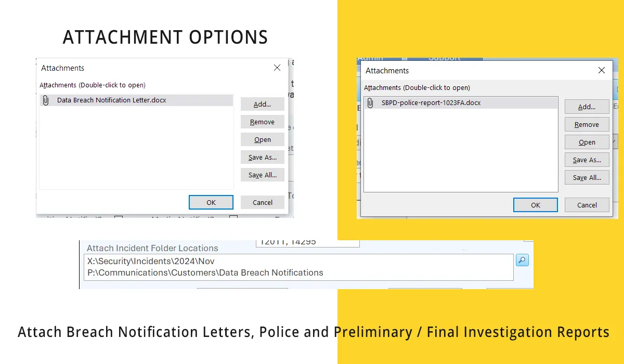The width and height of the screenshot is (624, 364).
Task: Click Open in the left Attachments dialog
Action: point(262,139)
